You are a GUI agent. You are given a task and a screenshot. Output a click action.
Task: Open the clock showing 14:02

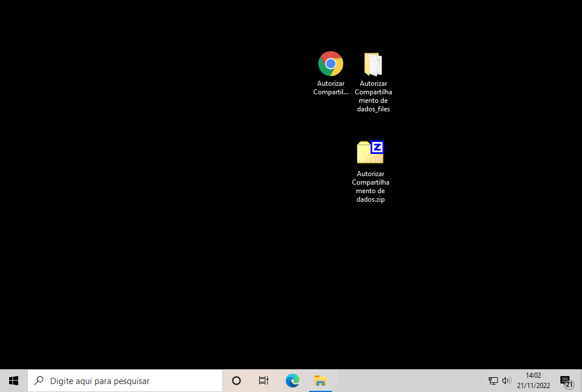tap(533, 381)
